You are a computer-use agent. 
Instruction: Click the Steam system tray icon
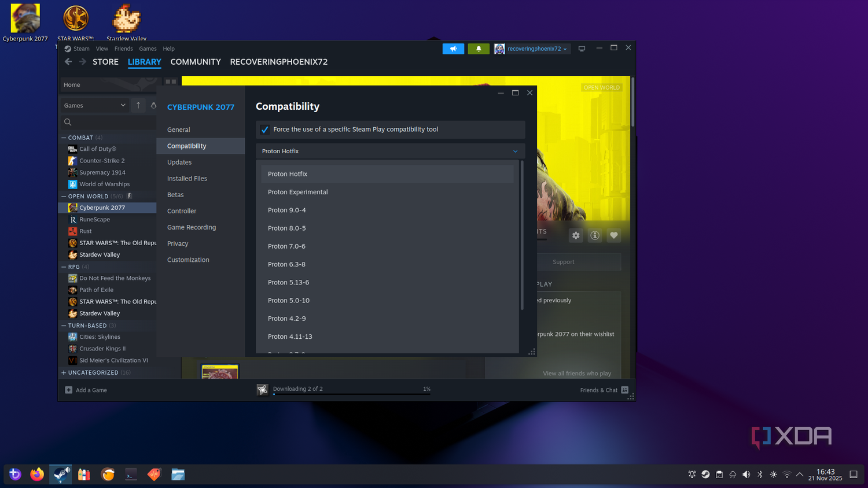tap(705, 475)
